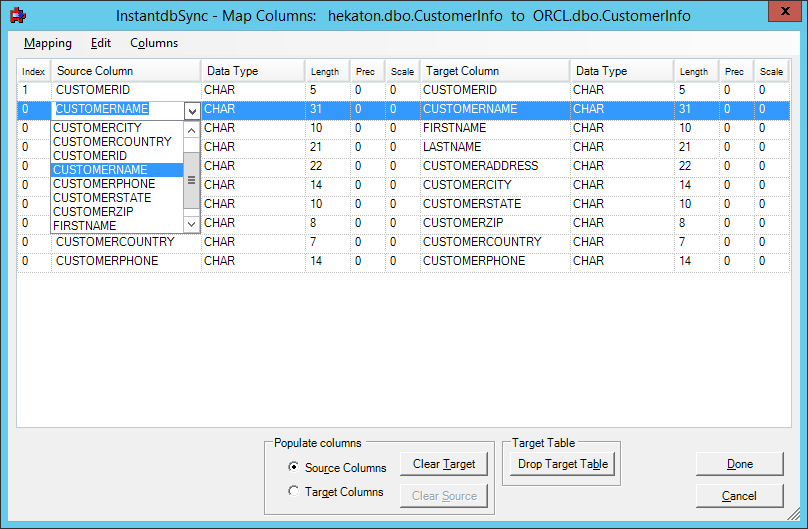Image resolution: width=808 pixels, height=529 pixels.
Task: Select target cell CUSTOMERNAME
Action: coord(495,109)
